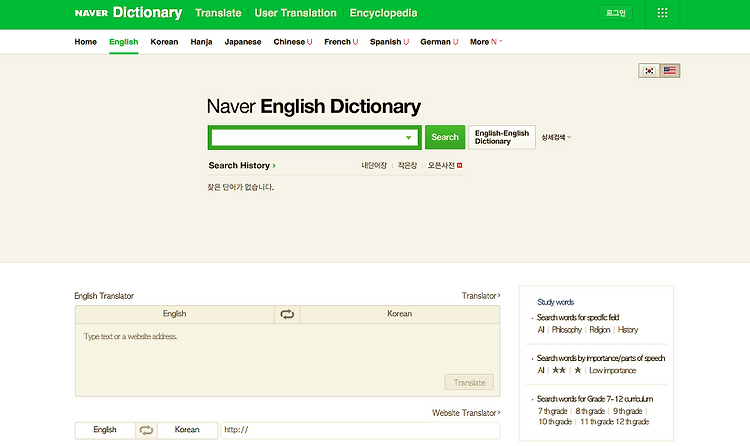Focus the http:// website address field
750x446 pixels.
point(360,430)
